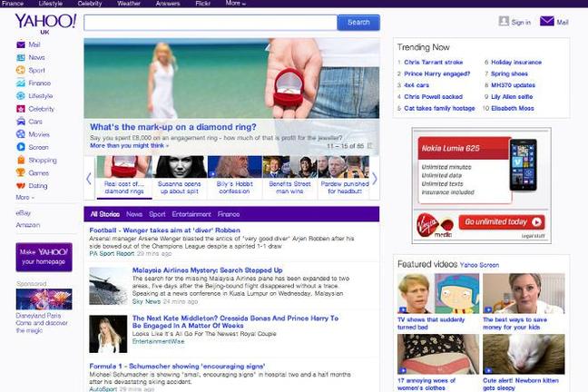Screen dimensions: 588x392
Task: Play '17 annoying woes of women's clothes' video
Action: click(438, 354)
